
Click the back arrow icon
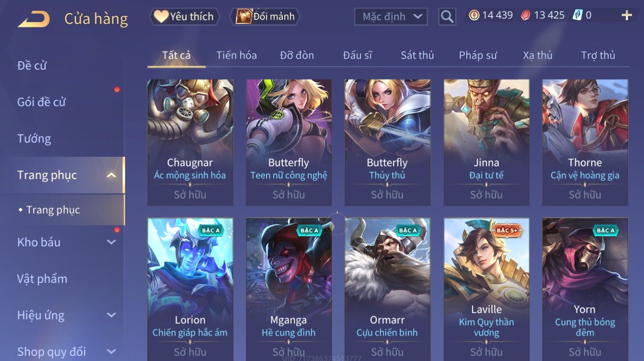[34, 19]
